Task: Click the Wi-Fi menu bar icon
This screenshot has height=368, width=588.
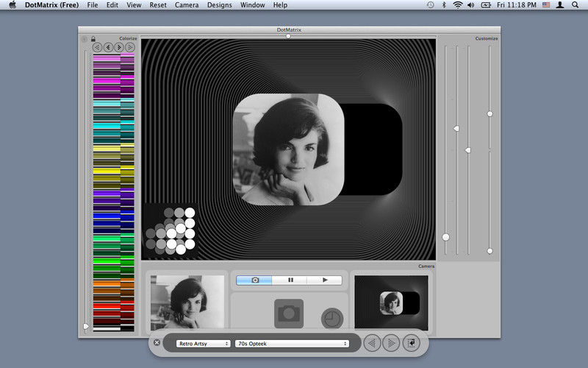Action: pos(457,5)
